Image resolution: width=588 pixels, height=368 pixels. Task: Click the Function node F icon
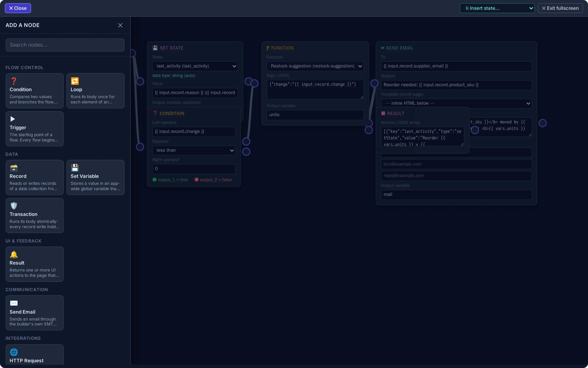pyautogui.click(x=268, y=48)
